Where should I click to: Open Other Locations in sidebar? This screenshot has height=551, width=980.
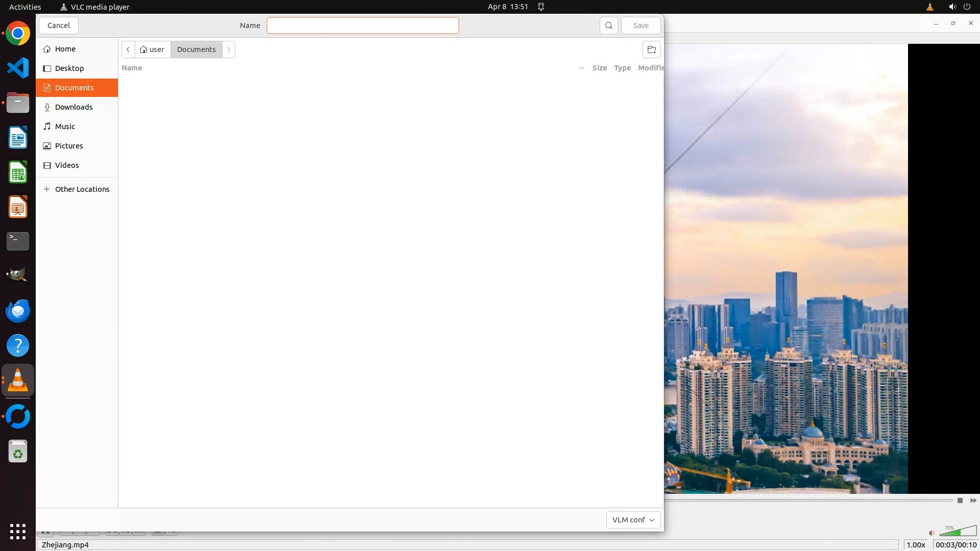[82, 189]
